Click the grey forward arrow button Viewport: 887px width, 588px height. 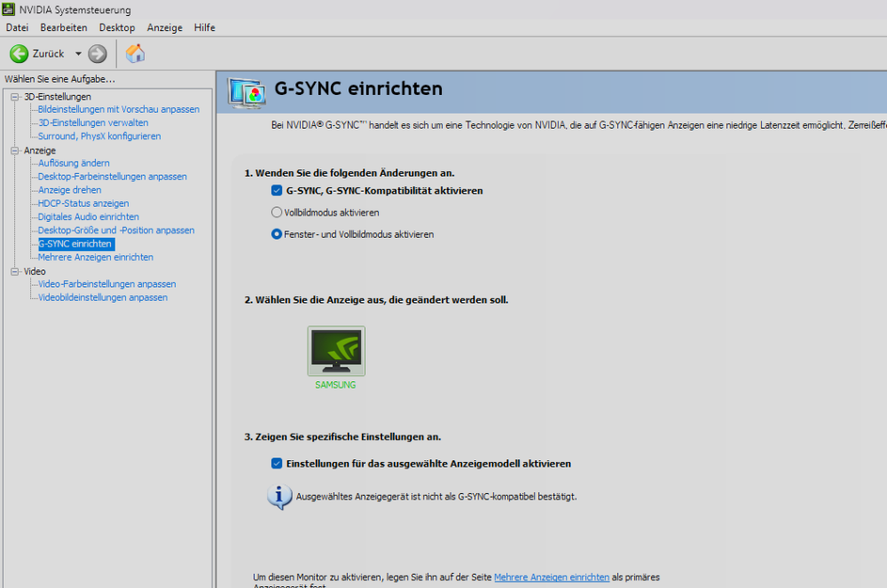(x=98, y=54)
